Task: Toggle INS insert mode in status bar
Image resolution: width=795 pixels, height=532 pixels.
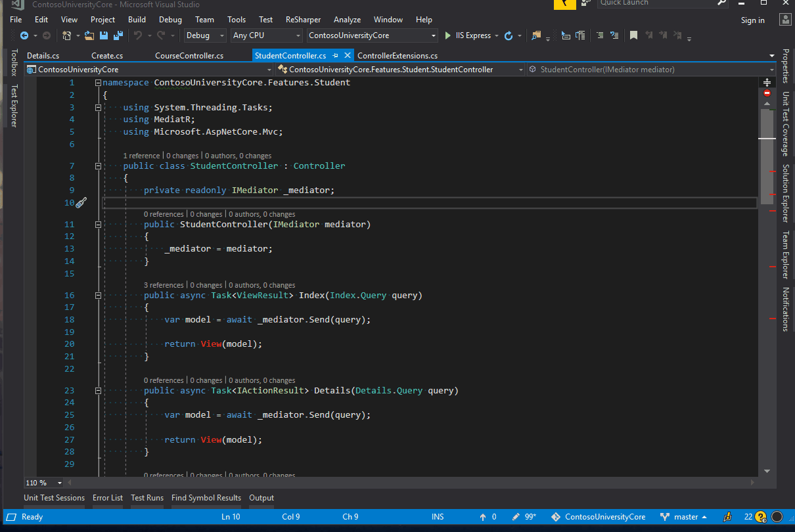Action: [438, 517]
